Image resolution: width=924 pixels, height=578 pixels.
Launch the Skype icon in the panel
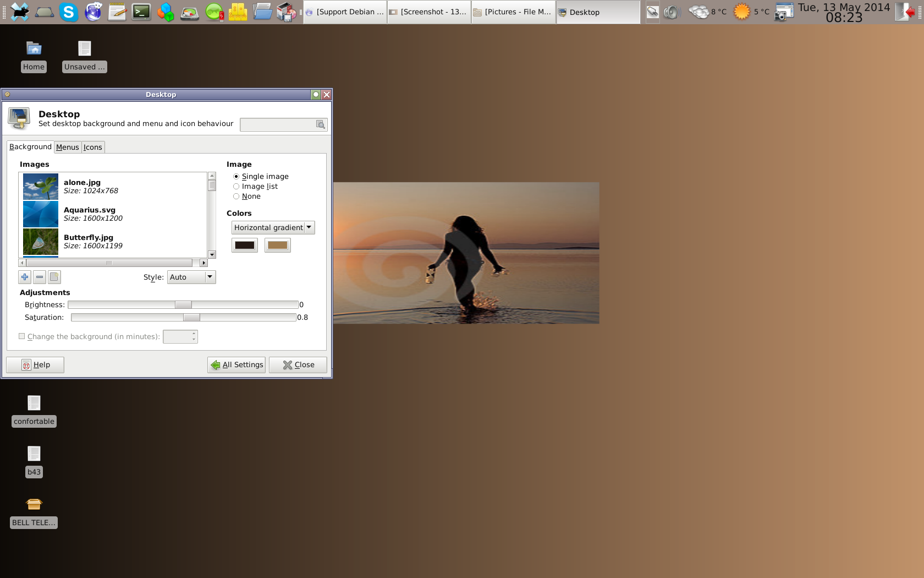pyautogui.click(x=69, y=12)
